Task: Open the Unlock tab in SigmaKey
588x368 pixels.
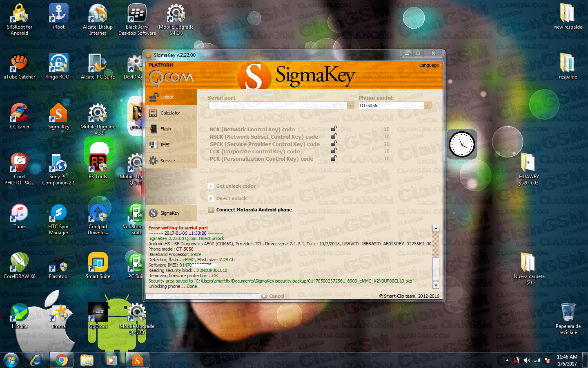Action: tap(171, 97)
